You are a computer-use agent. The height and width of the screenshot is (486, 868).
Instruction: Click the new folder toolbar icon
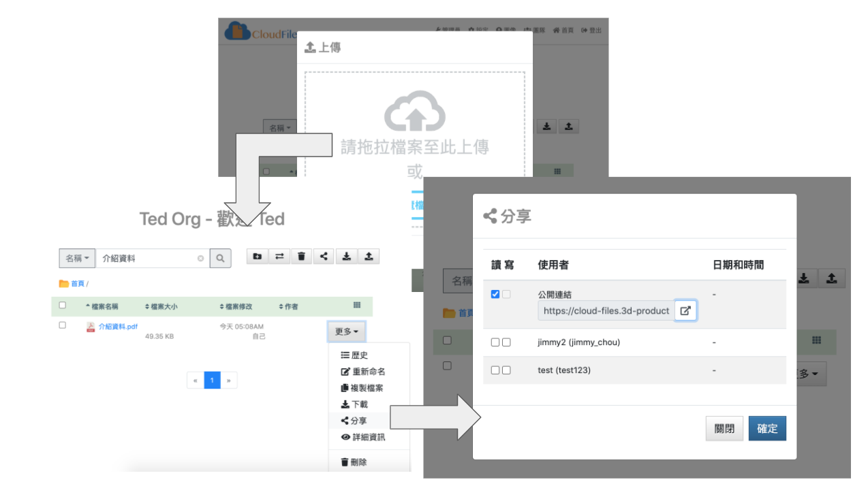point(257,257)
